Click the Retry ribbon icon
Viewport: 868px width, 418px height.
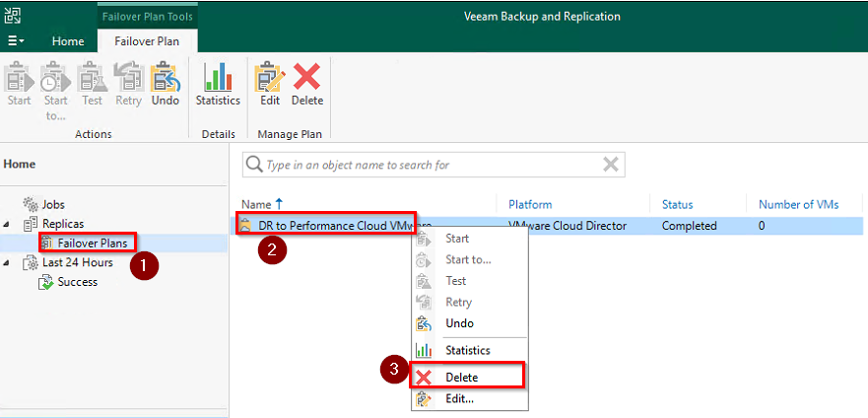click(x=128, y=85)
